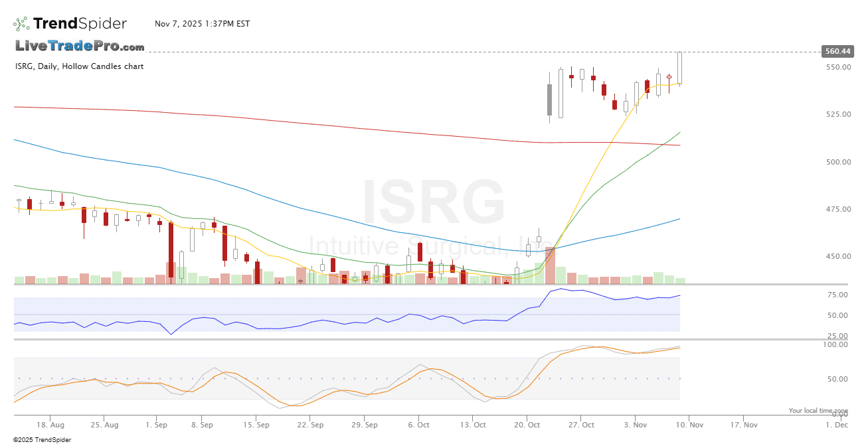The height and width of the screenshot is (446, 868).
Task: Select the red long-term moving average line
Action: pyautogui.click(x=266, y=120)
